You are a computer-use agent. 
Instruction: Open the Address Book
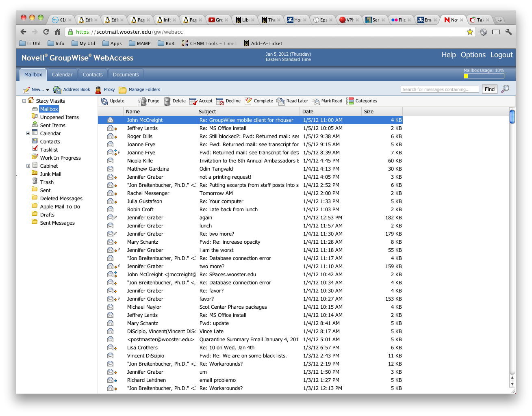[76, 89]
